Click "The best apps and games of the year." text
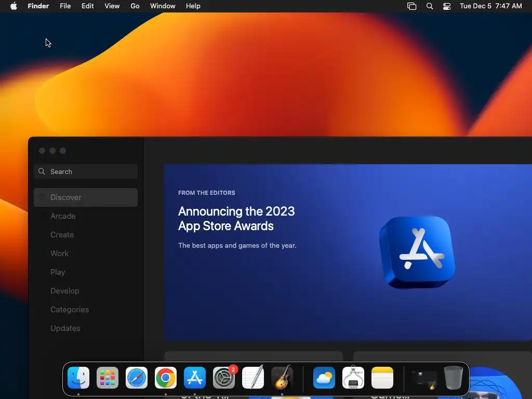Image resolution: width=532 pixels, height=399 pixels. pos(237,245)
